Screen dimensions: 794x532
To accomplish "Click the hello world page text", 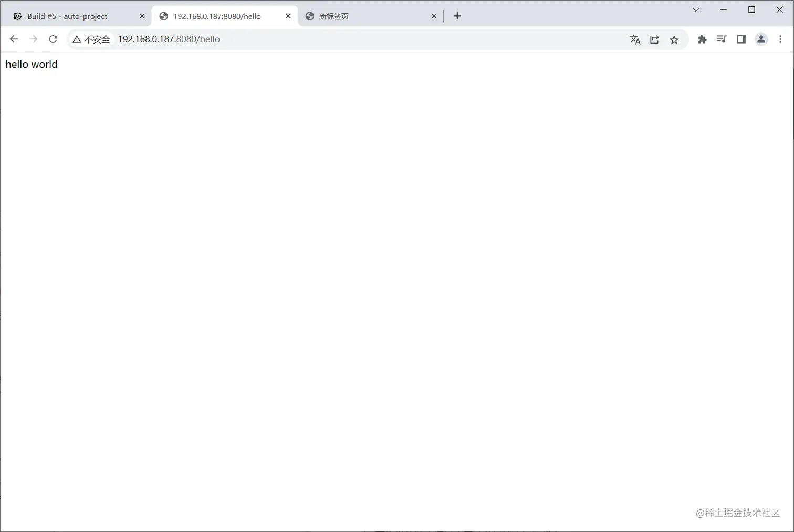I will [32, 65].
